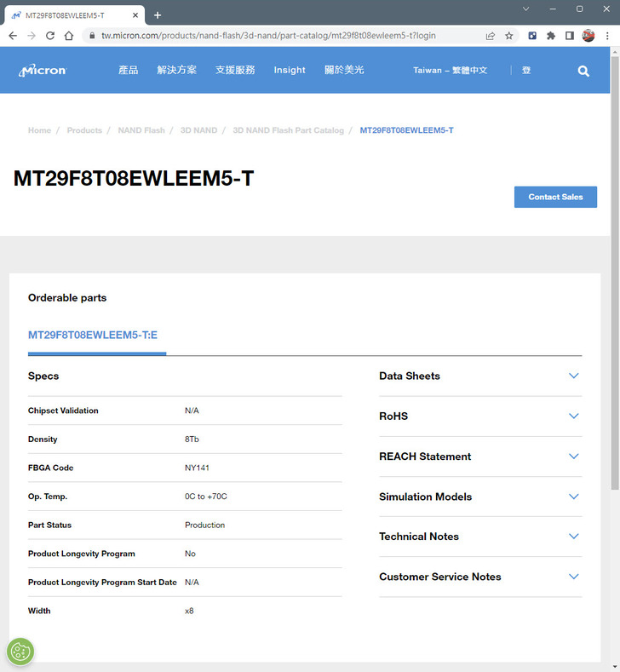Click the x8 width value
The width and height of the screenshot is (620, 672).
[189, 612]
